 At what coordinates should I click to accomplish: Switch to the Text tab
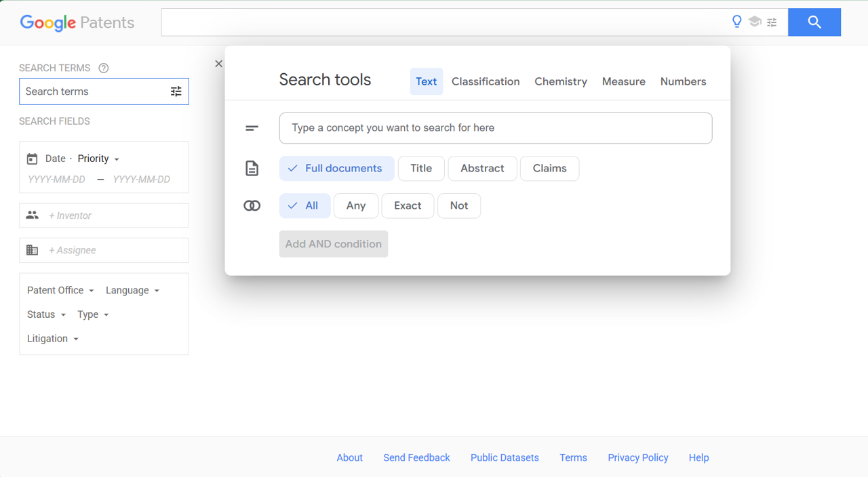pos(427,81)
